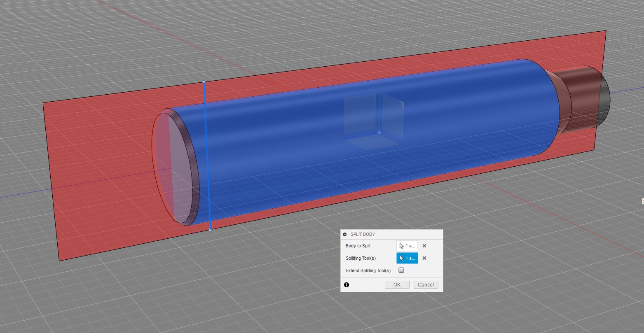Toggle Extend Splitting Tool(s) off after enabling

(401, 270)
